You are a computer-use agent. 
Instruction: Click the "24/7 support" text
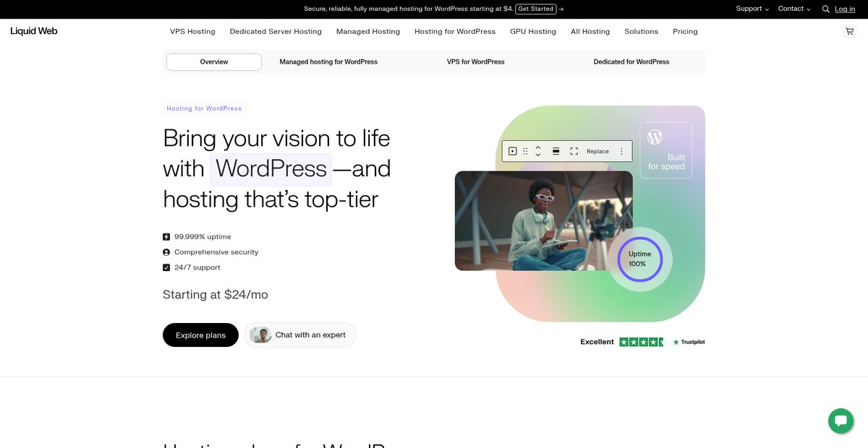click(197, 267)
